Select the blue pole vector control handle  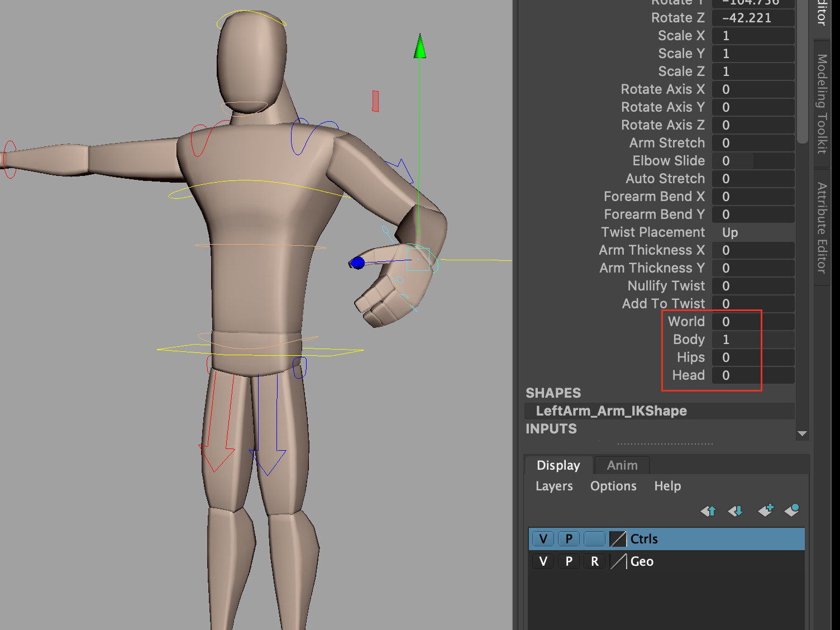click(x=357, y=262)
